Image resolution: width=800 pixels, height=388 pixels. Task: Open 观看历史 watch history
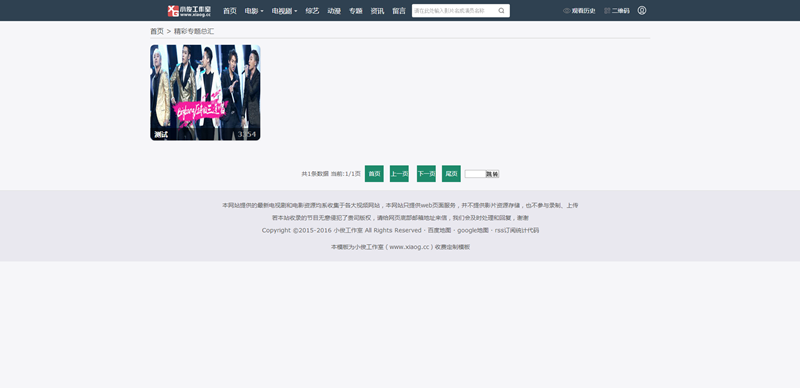click(x=583, y=11)
